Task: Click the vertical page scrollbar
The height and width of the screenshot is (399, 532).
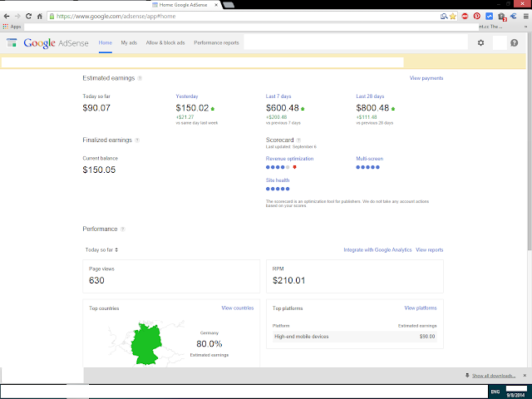Action: click(530, 142)
